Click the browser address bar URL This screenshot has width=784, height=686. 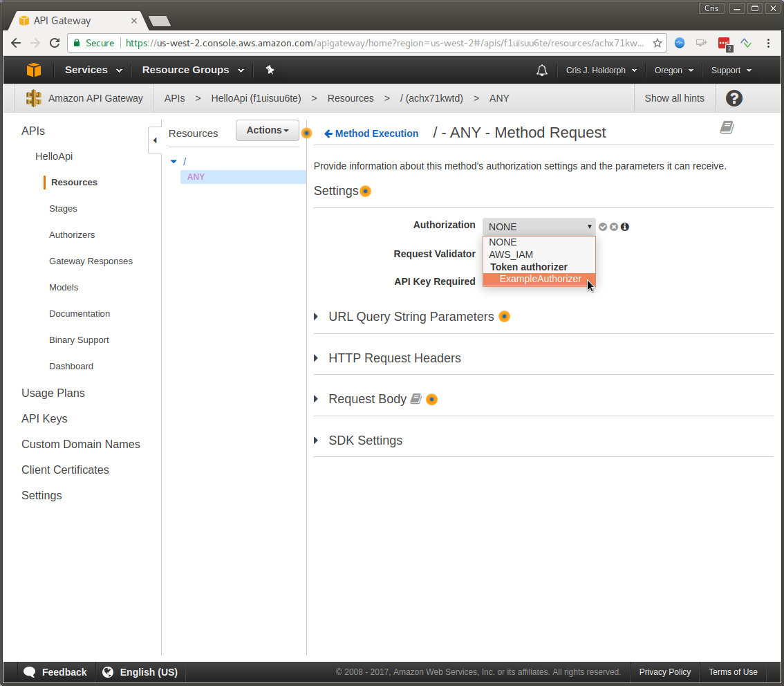click(x=385, y=43)
